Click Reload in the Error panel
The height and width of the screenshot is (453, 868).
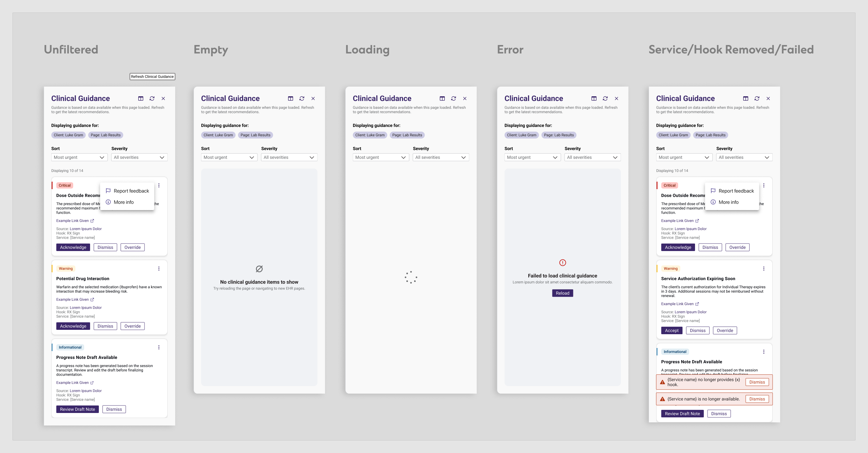click(x=562, y=293)
